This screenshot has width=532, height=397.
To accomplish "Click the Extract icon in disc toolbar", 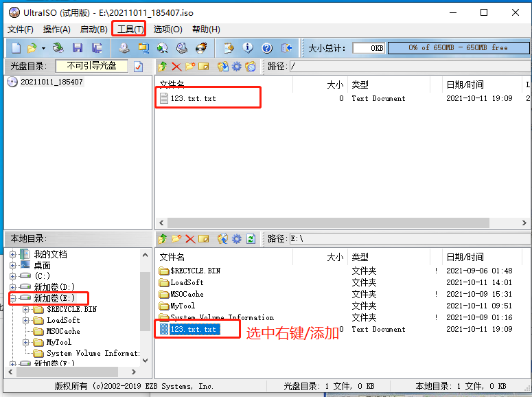I will pyautogui.click(x=223, y=66).
